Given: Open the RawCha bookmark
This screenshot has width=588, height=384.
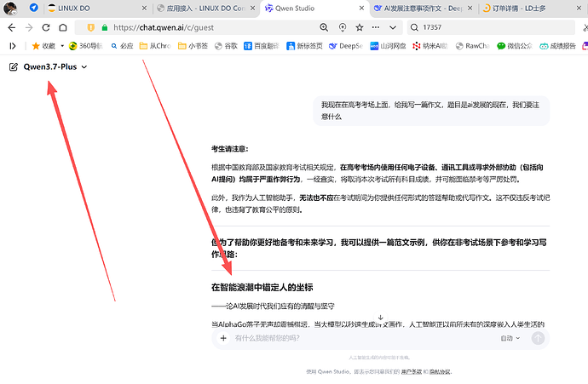Looking at the screenshot, I should coord(472,46).
